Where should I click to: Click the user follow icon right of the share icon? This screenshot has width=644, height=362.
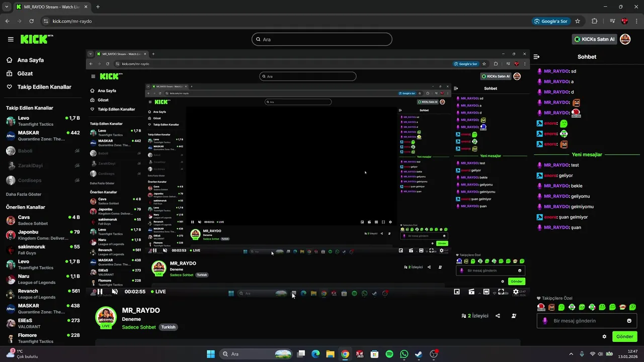pos(514,316)
